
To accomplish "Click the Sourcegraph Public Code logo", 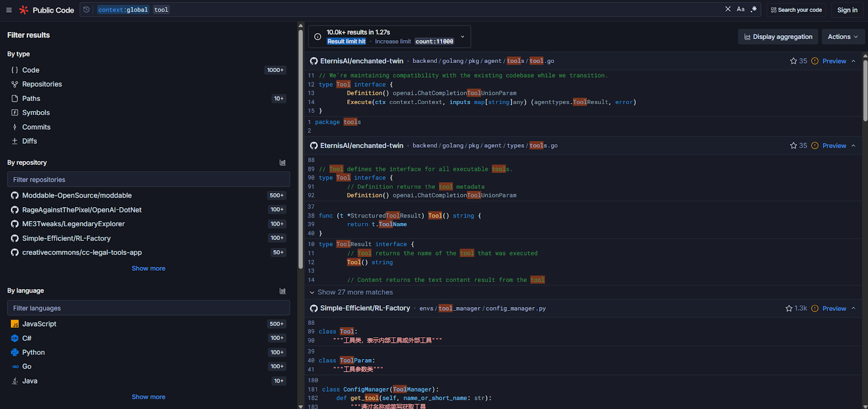I will point(47,10).
